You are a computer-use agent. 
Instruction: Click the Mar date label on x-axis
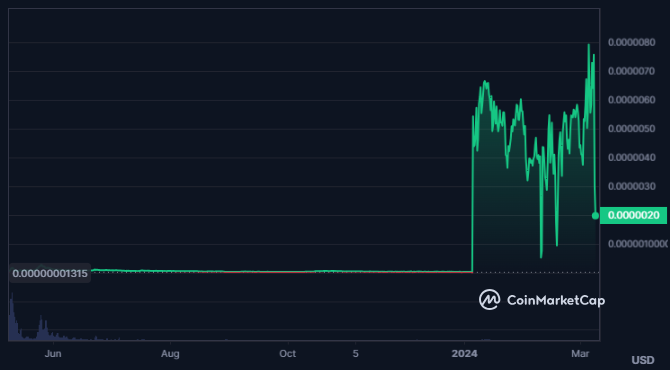click(x=580, y=354)
